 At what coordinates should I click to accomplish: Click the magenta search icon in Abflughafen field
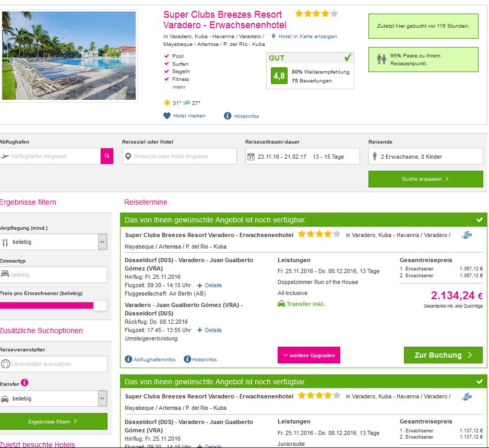[x=106, y=156]
